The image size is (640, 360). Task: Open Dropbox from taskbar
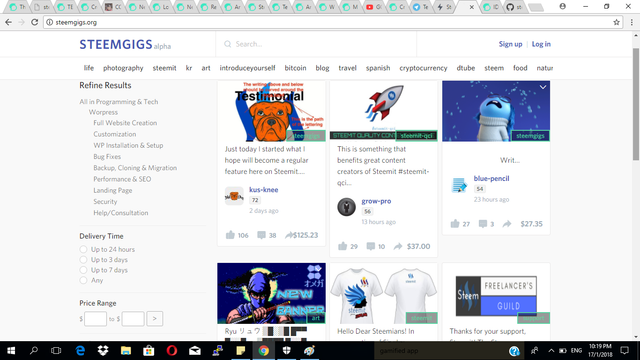(103, 351)
